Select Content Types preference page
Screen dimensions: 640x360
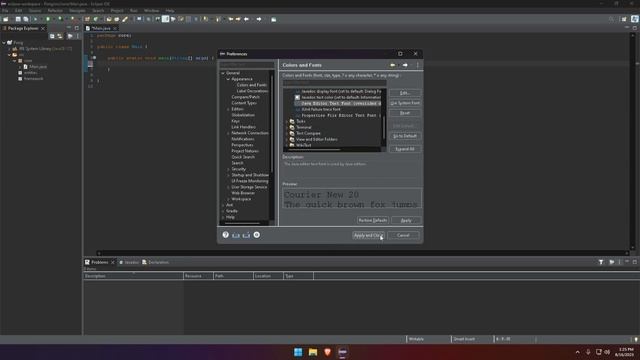244,103
